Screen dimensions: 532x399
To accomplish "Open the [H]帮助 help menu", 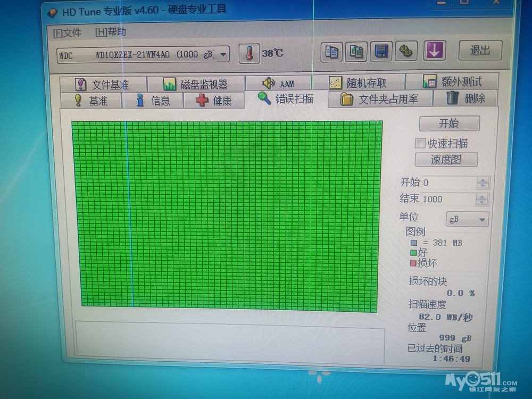I will click(x=111, y=32).
